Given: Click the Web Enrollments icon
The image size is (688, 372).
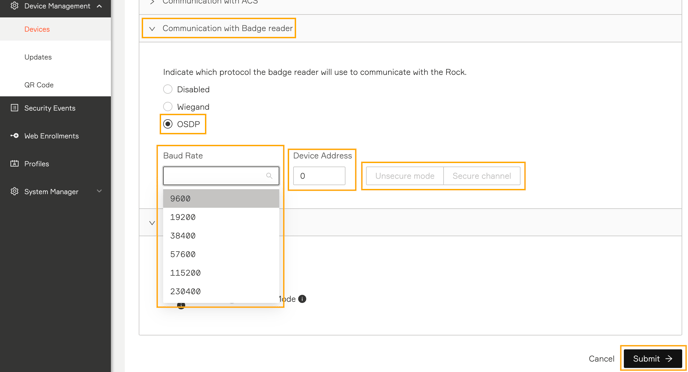Looking at the screenshot, I should tap(14, 136).
